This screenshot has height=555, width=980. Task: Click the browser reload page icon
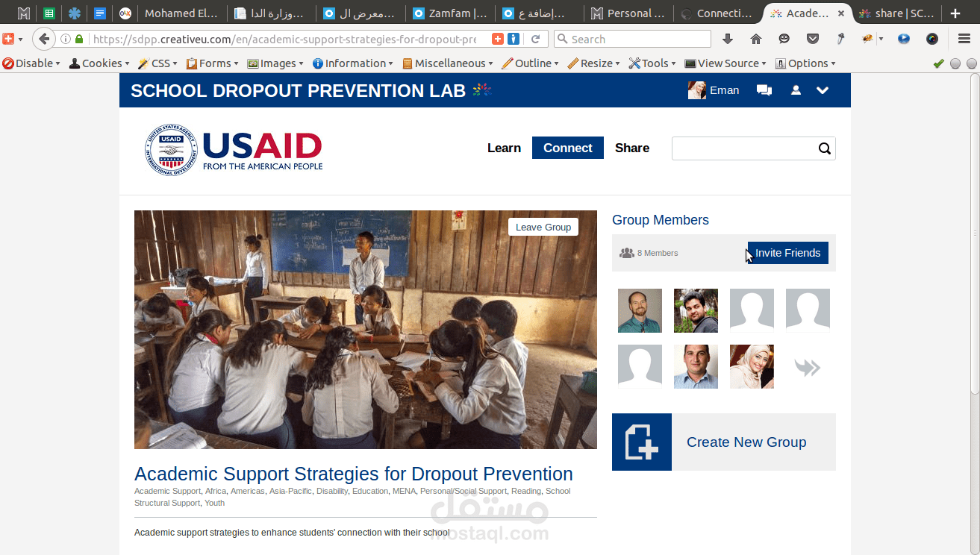535,39
